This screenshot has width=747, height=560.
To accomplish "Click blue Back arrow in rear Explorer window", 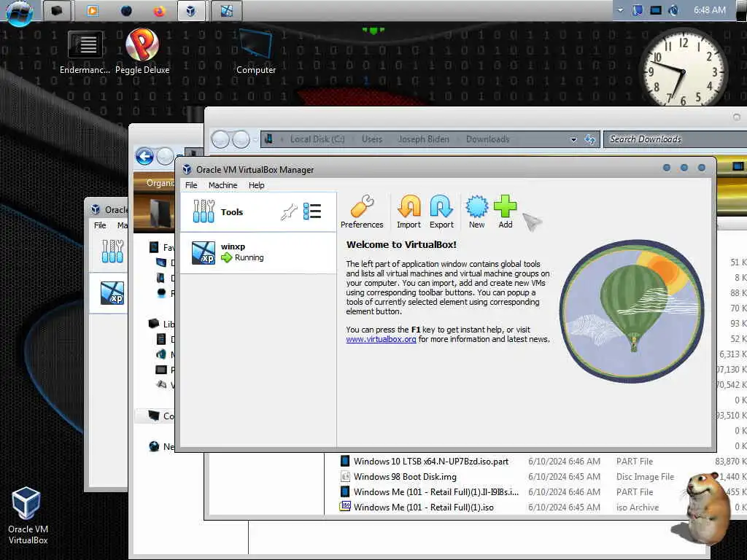I will (x=144, y=156).
